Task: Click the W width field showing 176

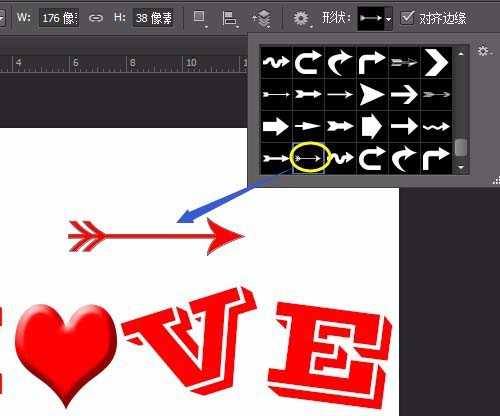Action: (59, 18)
